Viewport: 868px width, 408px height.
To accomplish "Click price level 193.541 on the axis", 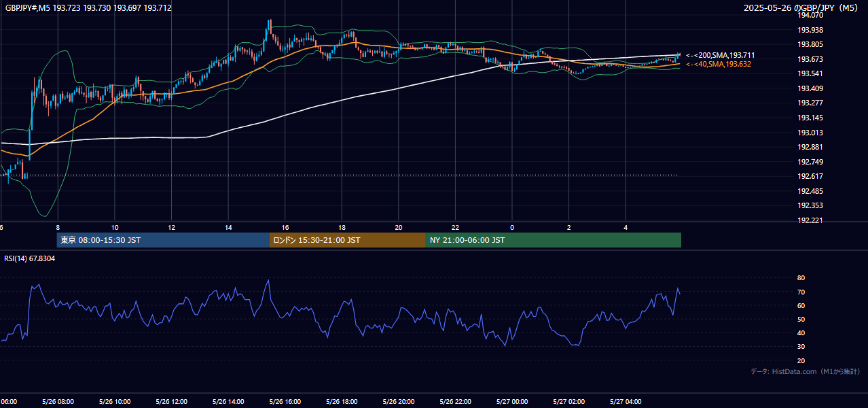I will coord(810,74).
